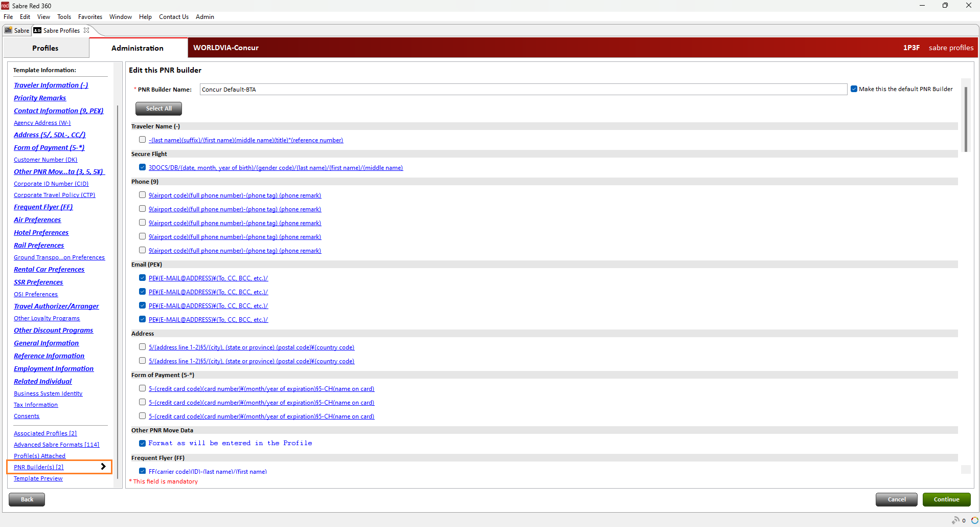Screen dimensions: 980x527
Task: Click the PNR Builder(s) [2] link
Action: (x=38, y=467)
